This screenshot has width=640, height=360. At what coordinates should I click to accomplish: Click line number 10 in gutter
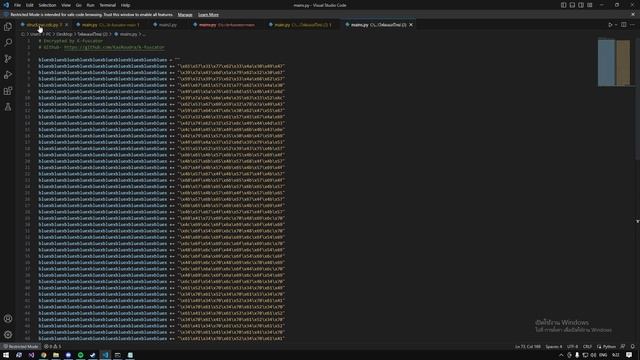pos(28,98)
